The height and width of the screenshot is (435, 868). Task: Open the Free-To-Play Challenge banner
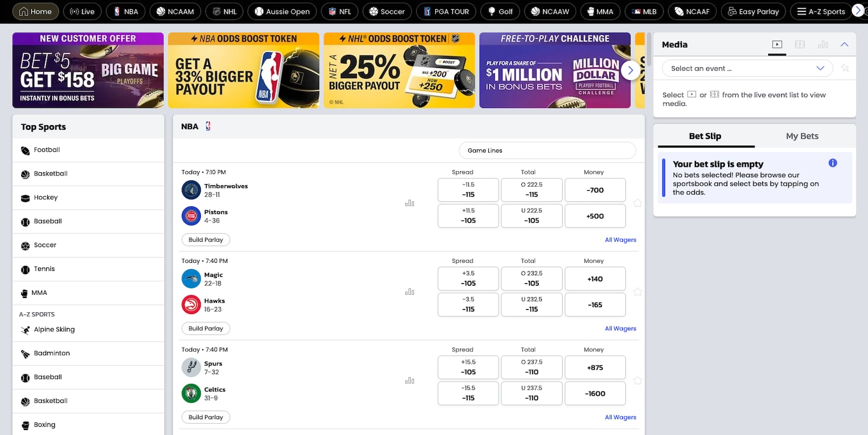tap(555, 70)
